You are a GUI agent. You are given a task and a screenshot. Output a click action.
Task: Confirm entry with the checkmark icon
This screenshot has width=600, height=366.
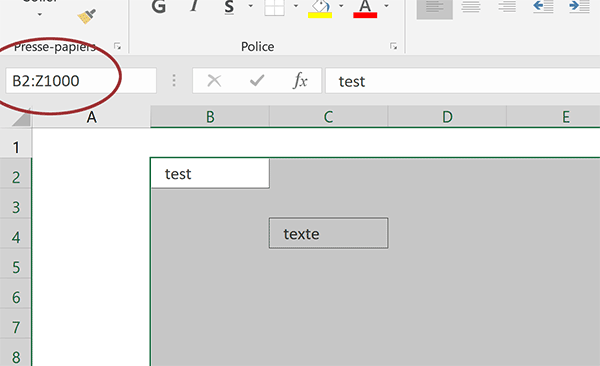pos(257,80)
